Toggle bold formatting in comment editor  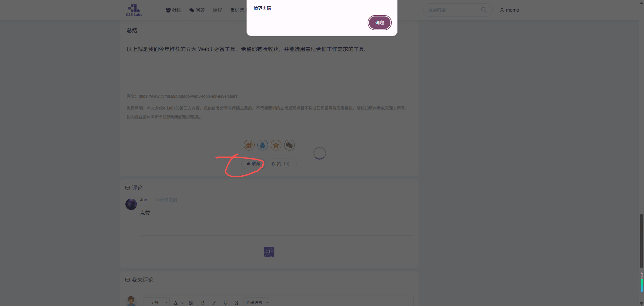[203, 303]
